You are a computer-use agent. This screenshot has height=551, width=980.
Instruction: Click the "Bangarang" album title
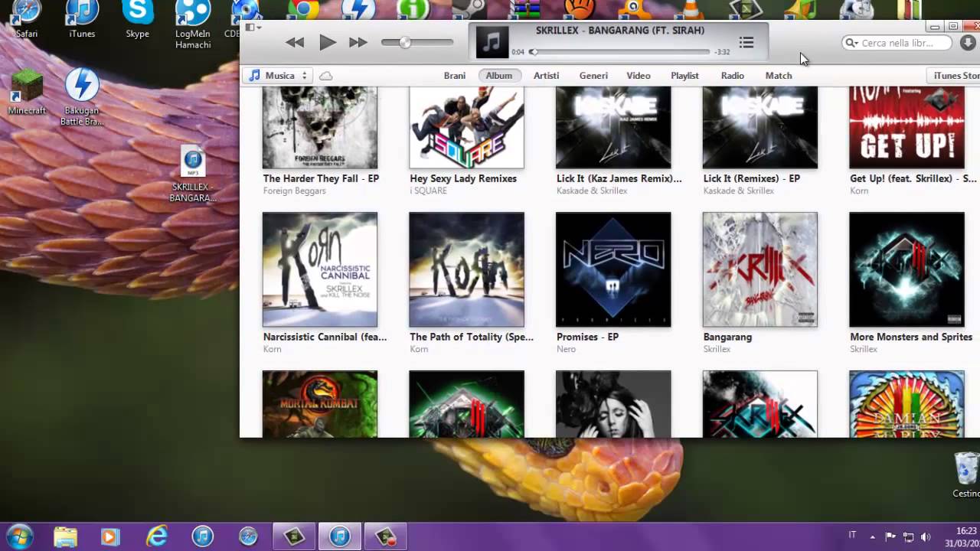pos(727,337)
